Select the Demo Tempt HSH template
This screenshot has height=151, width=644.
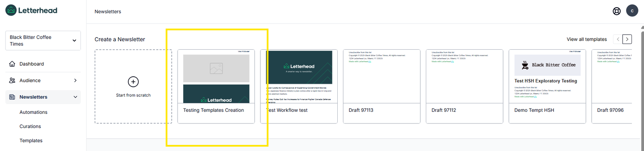tap(547, 86)
